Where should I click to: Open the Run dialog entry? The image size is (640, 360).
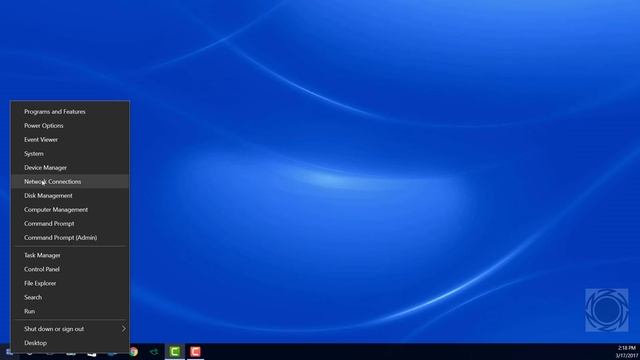(x=70, y=311)
